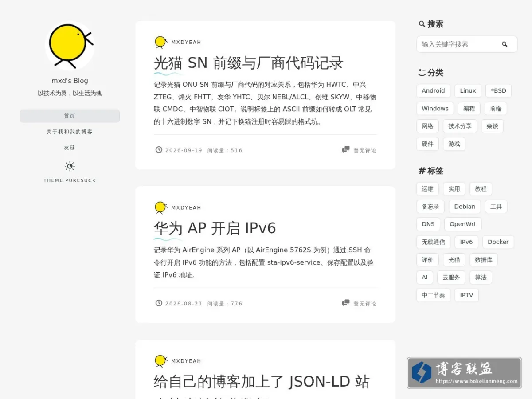The height and width of the screenshot is (399, 532).
Task: Filter by the 运维 tag
Action: [x=427, y=189]
